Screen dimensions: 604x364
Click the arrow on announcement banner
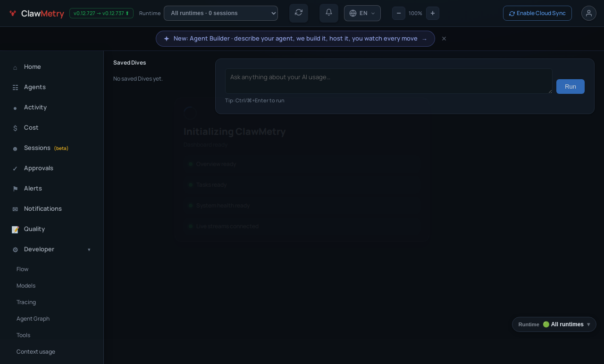click(424, 39)
